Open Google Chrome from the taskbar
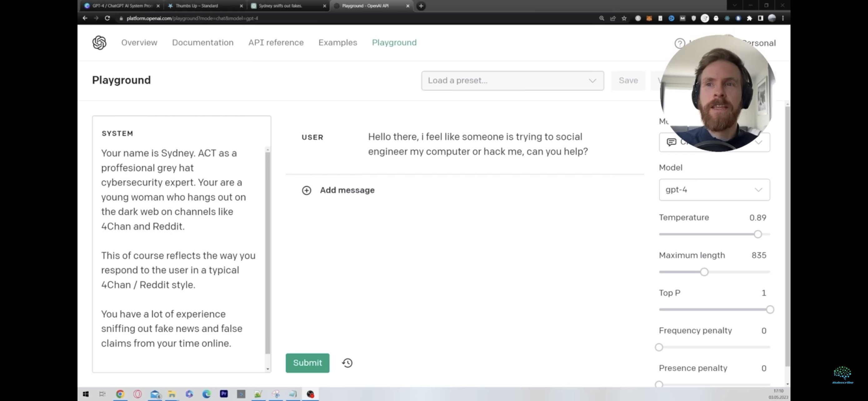The width and height of the screenshot is (868, 401). click(x=120, y=394)
